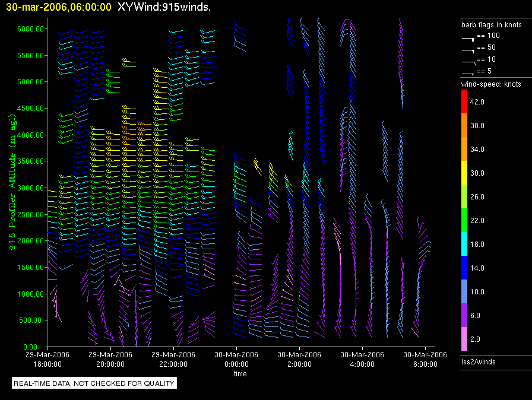Click the 100 knot barb flag symbol

468,37
